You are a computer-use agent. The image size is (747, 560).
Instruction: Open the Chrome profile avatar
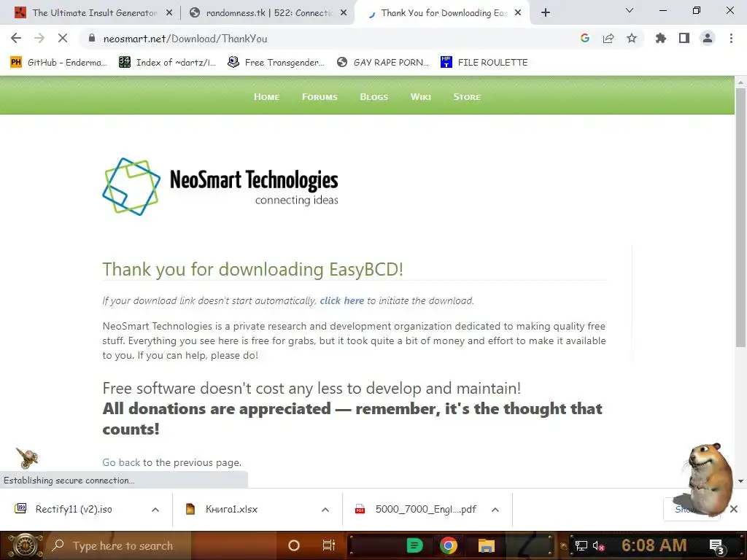pos(708,38)
